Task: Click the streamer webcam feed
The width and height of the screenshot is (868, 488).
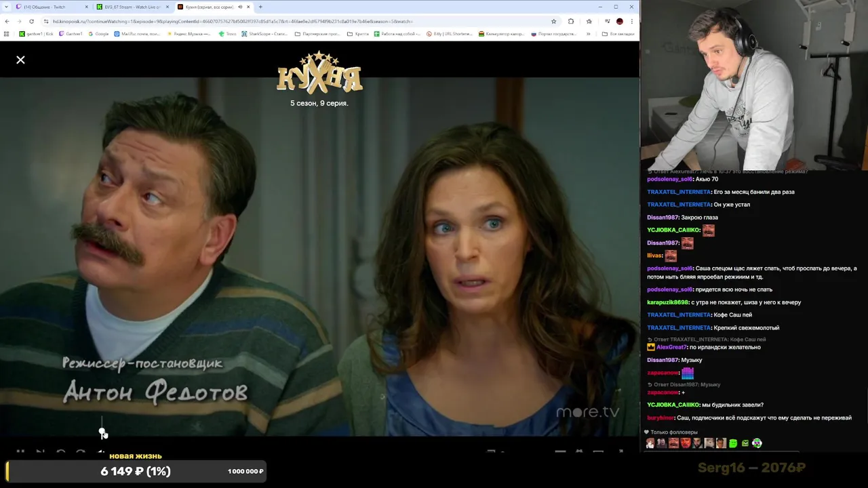Action: tap(754, 85)
